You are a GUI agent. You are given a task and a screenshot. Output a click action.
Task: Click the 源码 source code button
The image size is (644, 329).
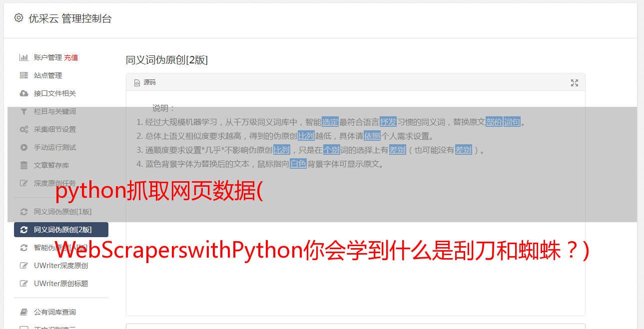[x=145, y=82]
